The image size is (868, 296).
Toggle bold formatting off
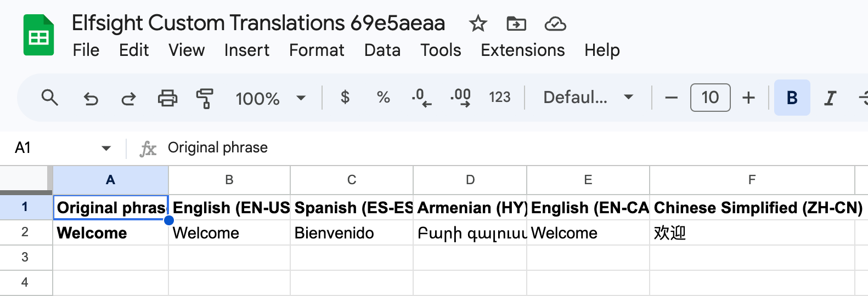pos(792,98)
